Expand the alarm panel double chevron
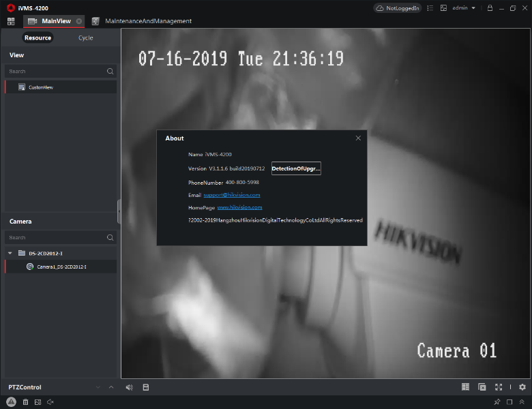Image resolution: width=532 pixels, height=409 pixels. point(522,402)
